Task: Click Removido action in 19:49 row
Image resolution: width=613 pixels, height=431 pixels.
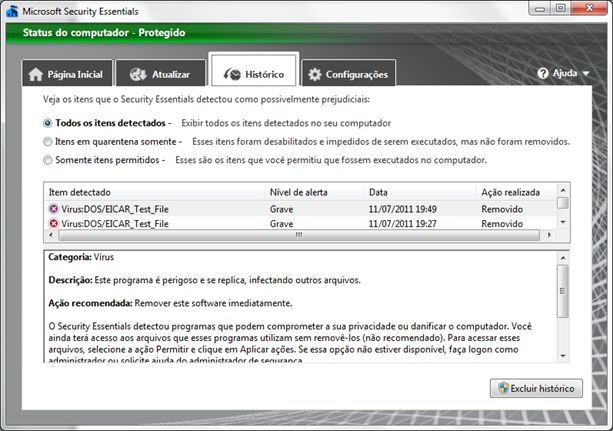Action: tap(502, 209)
